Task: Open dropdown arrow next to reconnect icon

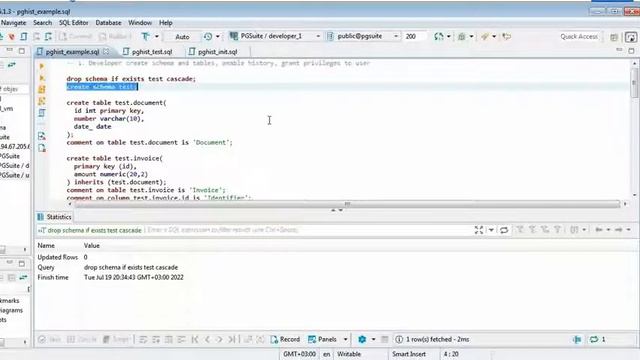Action: (449, 36)
